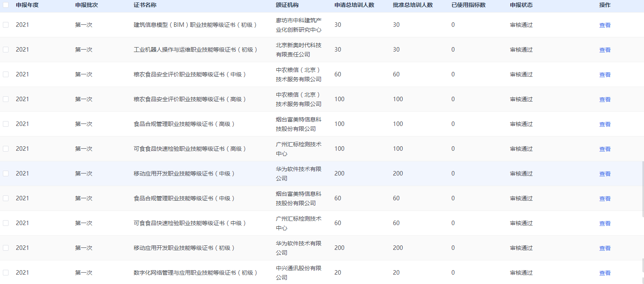644x284 pixels.
Task: Open 查看 for the 数字化网络管理与应用 row
Action: tap(605, 273)
